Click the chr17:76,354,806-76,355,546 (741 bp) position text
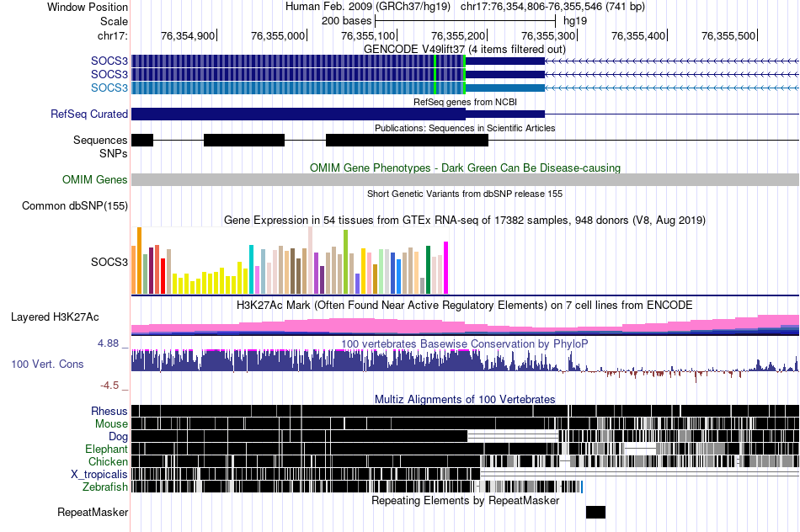 coord(552,7)
